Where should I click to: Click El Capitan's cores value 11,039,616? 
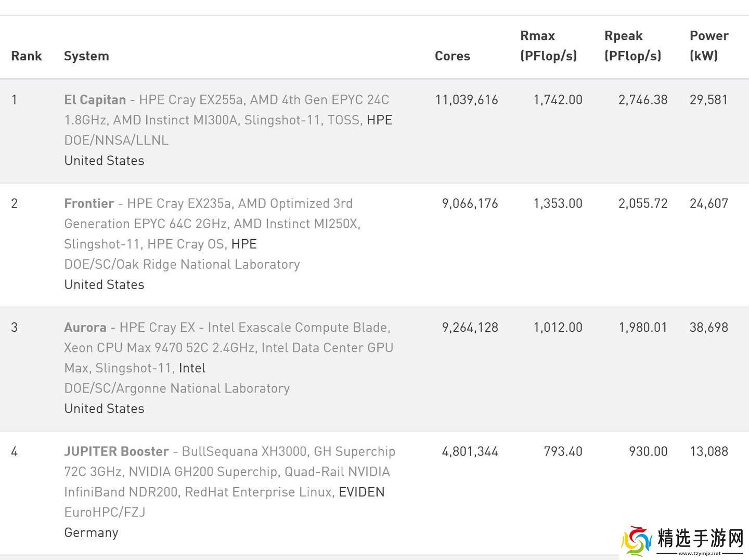tap(467, 100)
